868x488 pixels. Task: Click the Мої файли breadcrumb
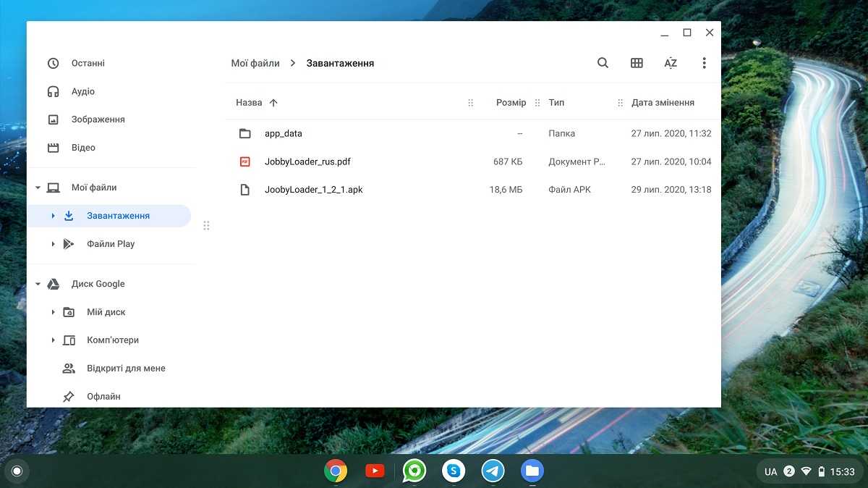coord(255,63)
